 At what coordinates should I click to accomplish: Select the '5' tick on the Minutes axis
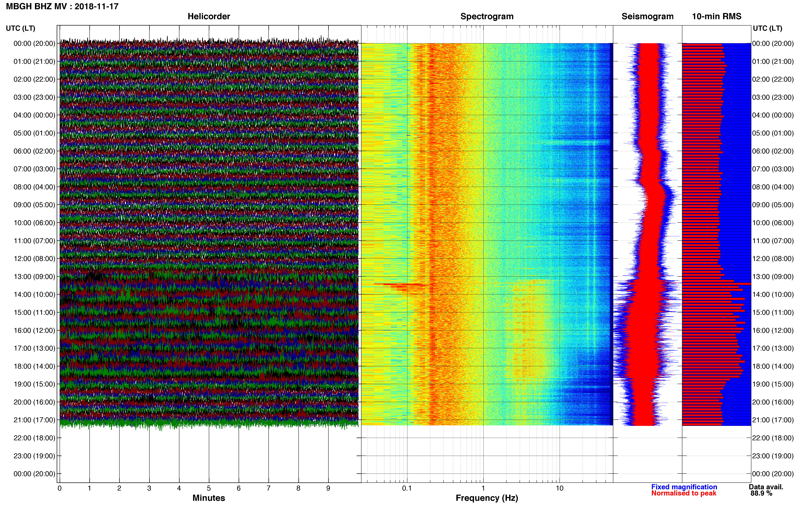[209, 488]
